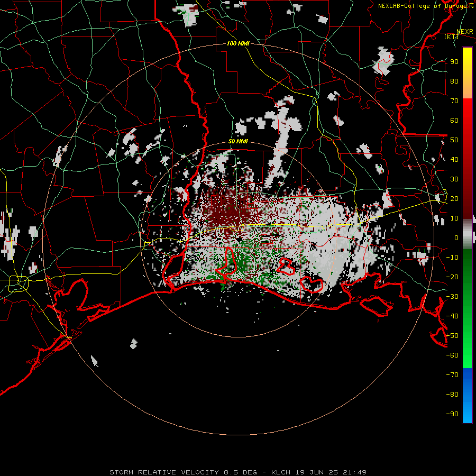This screenshot has height=476, width=476.
Task: Click the "20" positive value on velocity scale
Action: click(x=454, y=198)
